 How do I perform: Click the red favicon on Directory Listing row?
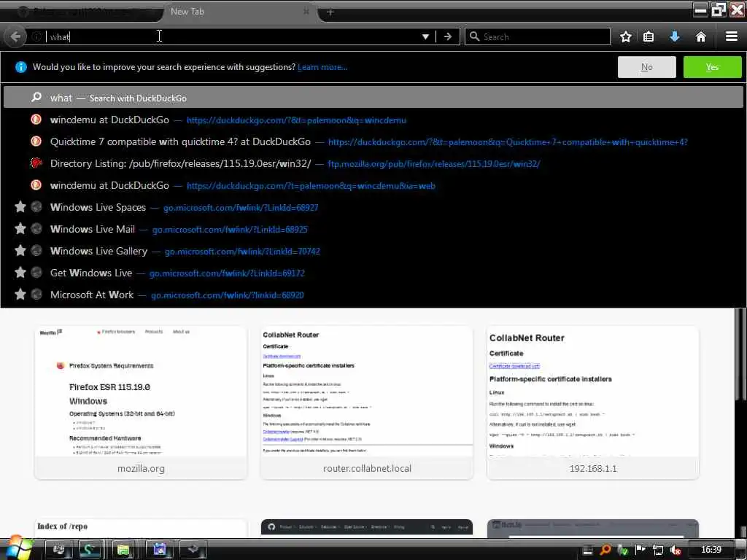[36, 163]
